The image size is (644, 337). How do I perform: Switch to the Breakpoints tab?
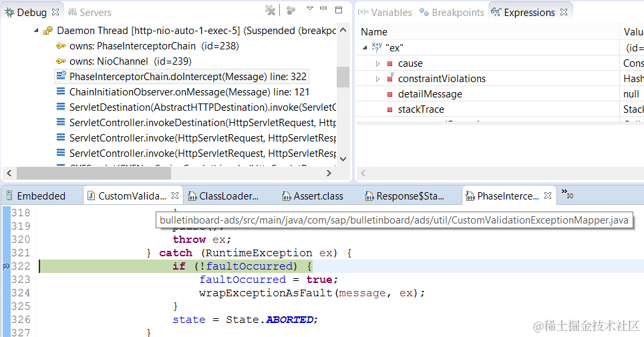[452, 12]
